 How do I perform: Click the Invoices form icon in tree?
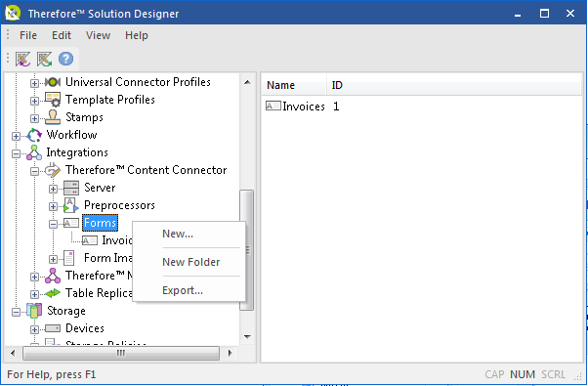click(89, 240)
